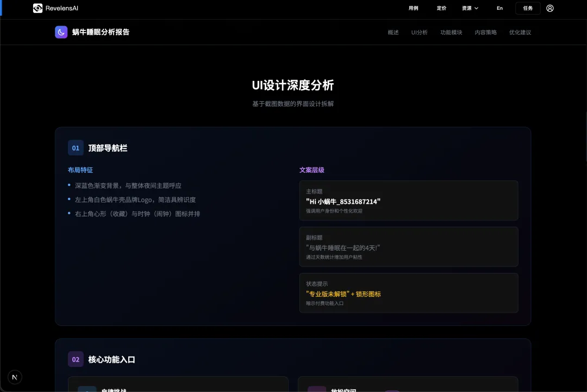Open the 用例 menu item
The width and height of the screenshot is (587, 392).
pos(413,8)
